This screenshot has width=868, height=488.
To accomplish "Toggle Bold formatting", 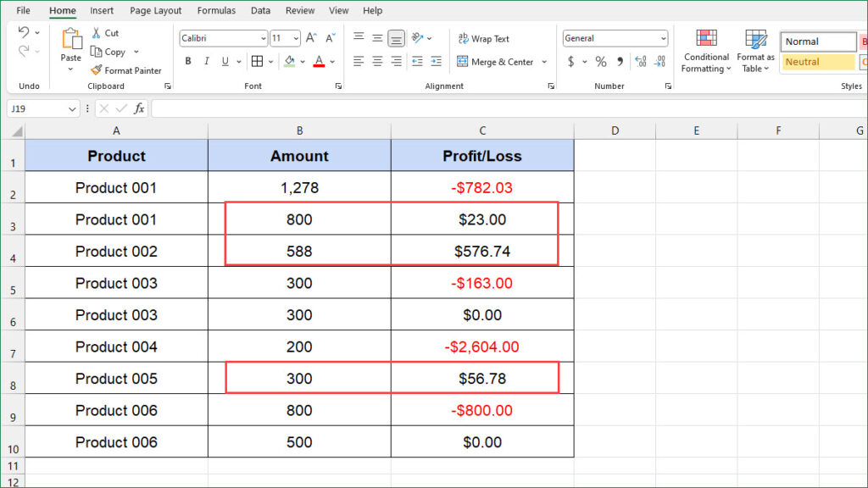I will click(187, 61).
